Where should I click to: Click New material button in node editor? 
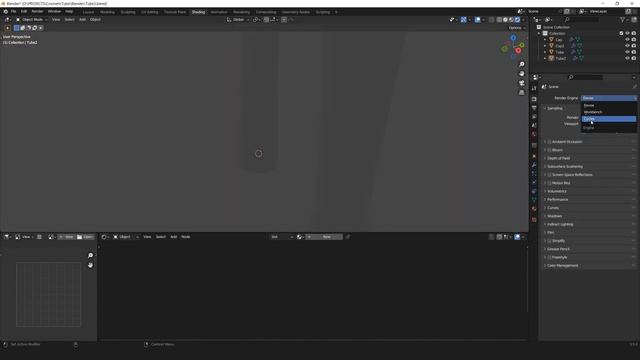click(324, 237)
